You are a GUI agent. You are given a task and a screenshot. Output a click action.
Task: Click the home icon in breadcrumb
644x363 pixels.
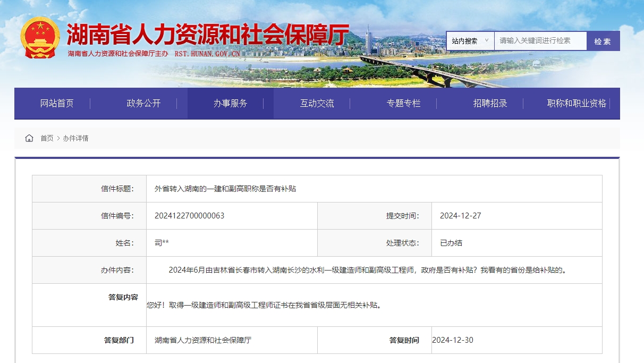click(x=29, y=138)
